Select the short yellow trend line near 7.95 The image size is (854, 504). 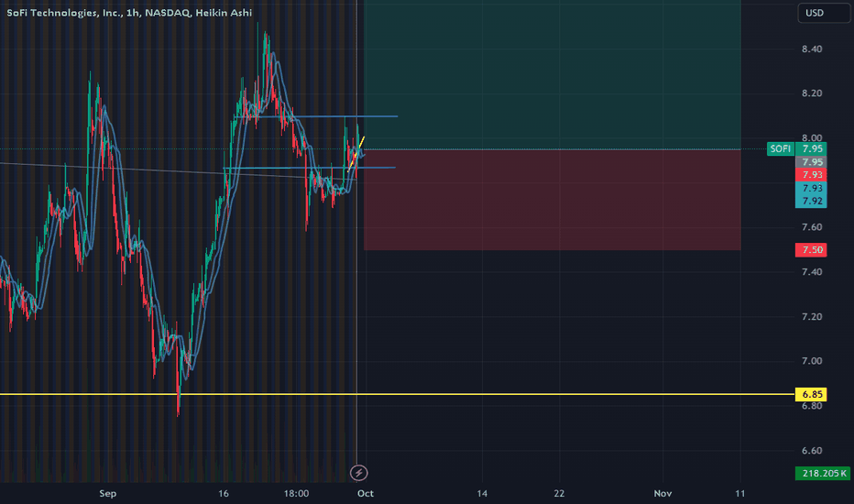point(356,154)
